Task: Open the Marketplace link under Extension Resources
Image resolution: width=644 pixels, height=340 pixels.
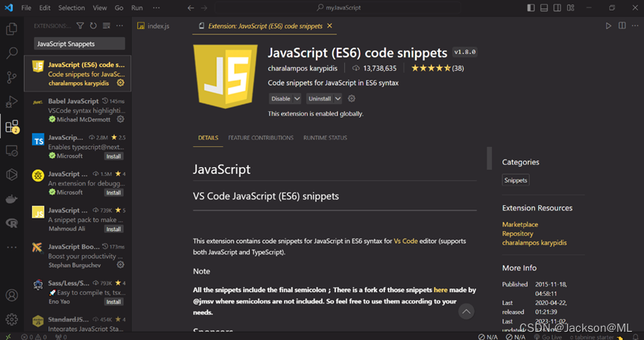Action: tap(520, 224)
